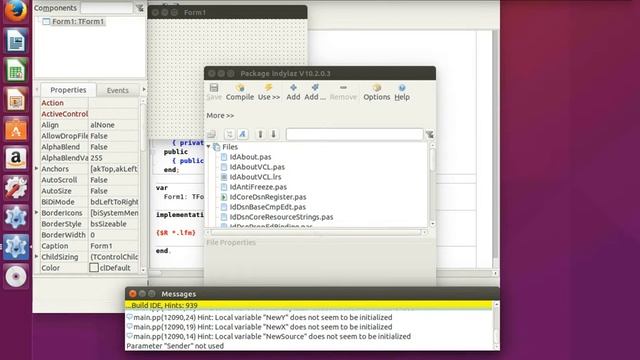Move the selected file down with the arrow button
The width and height of the screenshot is (640, 360).
273,134
